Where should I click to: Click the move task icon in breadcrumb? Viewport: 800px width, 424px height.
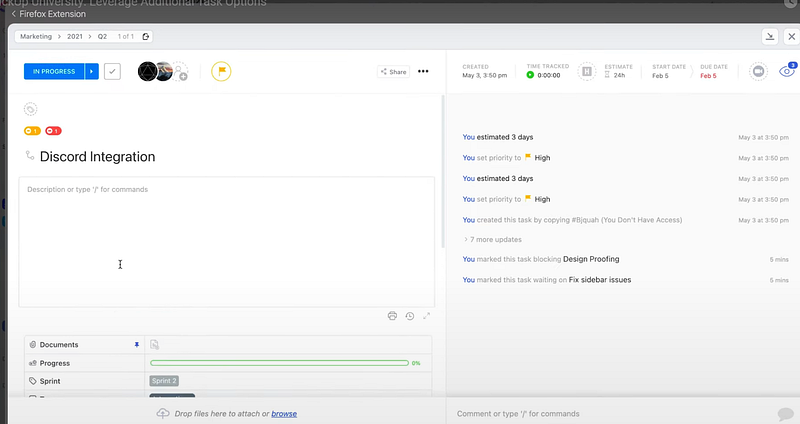(145, 36)
